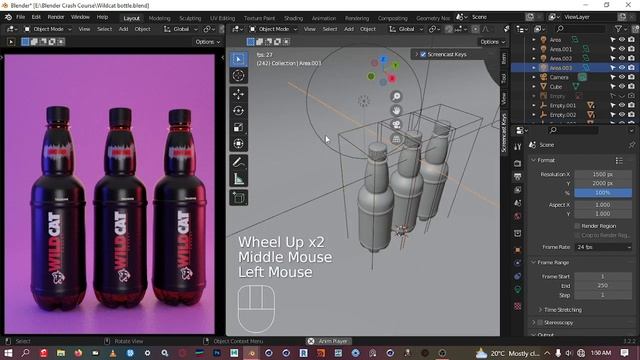
Task: Select the Annotate tool
Action: click(x=238, y=162)
